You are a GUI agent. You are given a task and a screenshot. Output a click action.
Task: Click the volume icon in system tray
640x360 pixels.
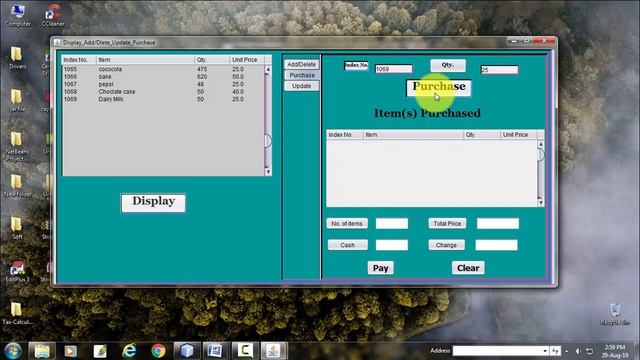[x=578, y=351]
